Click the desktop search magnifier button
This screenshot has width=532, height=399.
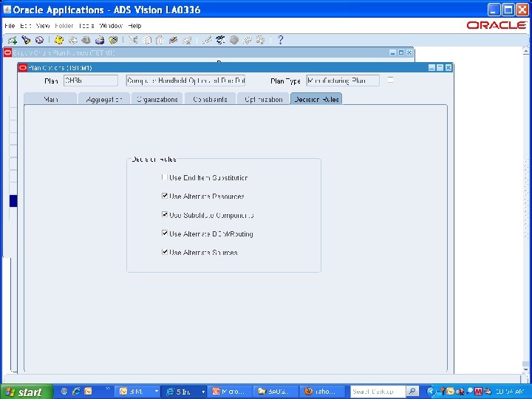point(412,392)
